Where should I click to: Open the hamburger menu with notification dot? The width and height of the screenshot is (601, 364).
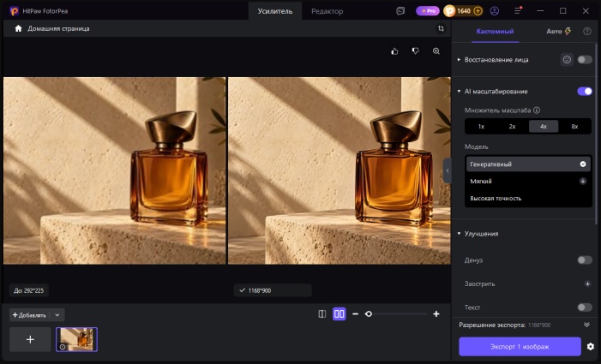[518, 11]
